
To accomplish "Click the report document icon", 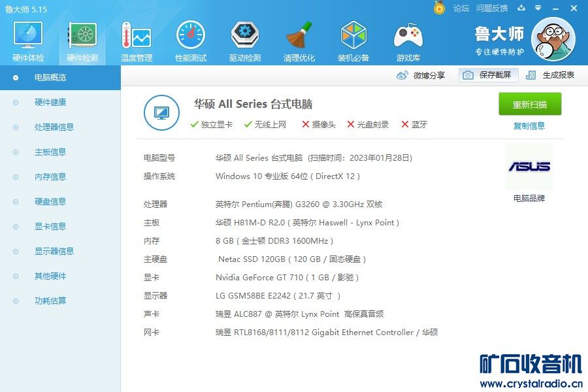I will click(x=531, y=75).
